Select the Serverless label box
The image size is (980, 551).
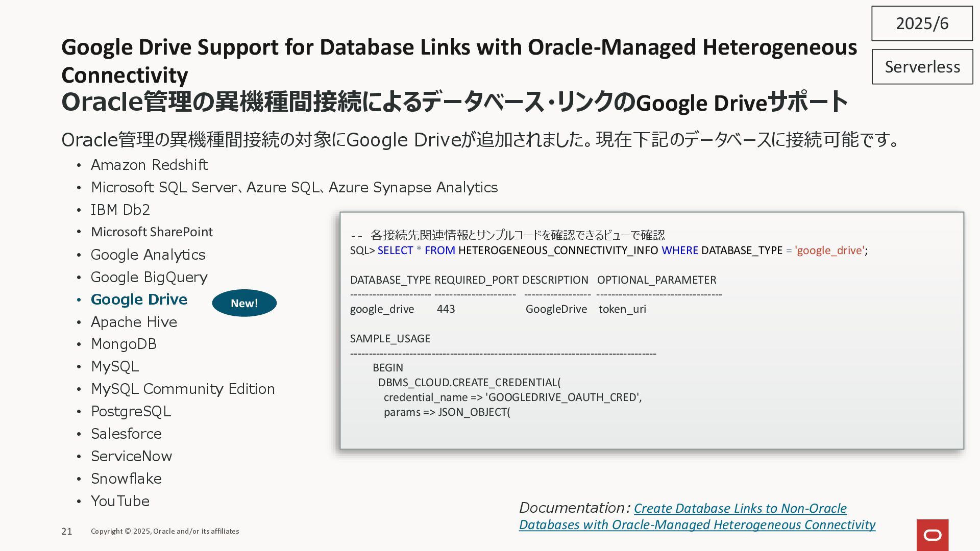(x=922, y=67)
